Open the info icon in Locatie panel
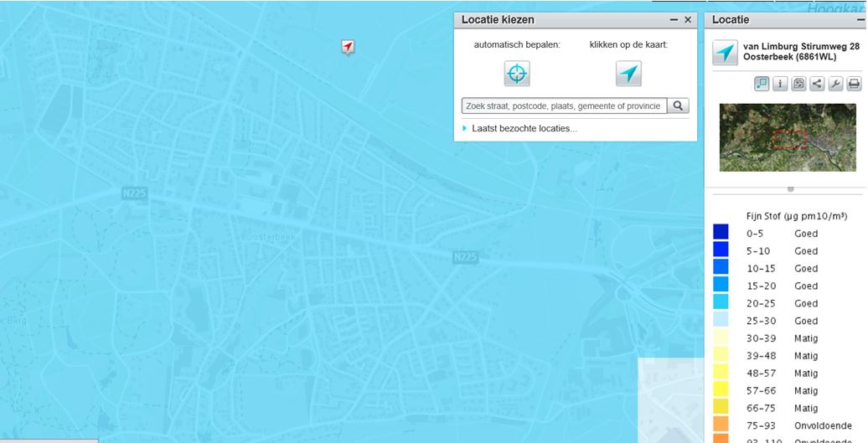The image size is (868, 443). coord(780,84)
